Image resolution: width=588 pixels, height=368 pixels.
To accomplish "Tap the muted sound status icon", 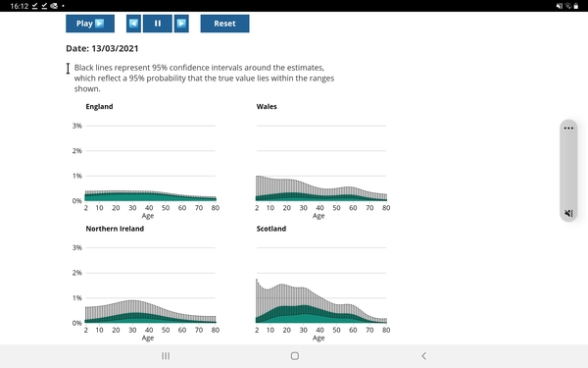I will click(x=560, y=6).
